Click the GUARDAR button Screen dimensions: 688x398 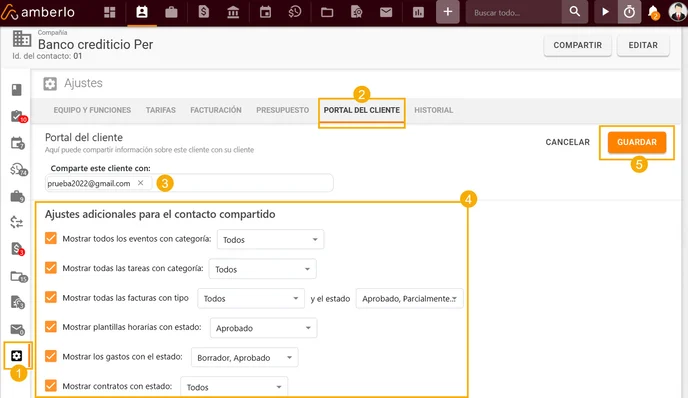click(x=637, y=142)
